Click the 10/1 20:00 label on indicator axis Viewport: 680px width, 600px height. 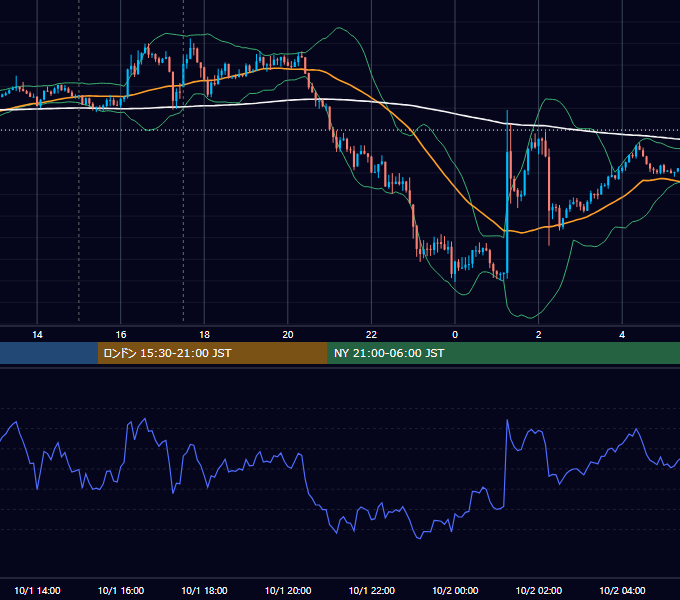tap(288, 590)
